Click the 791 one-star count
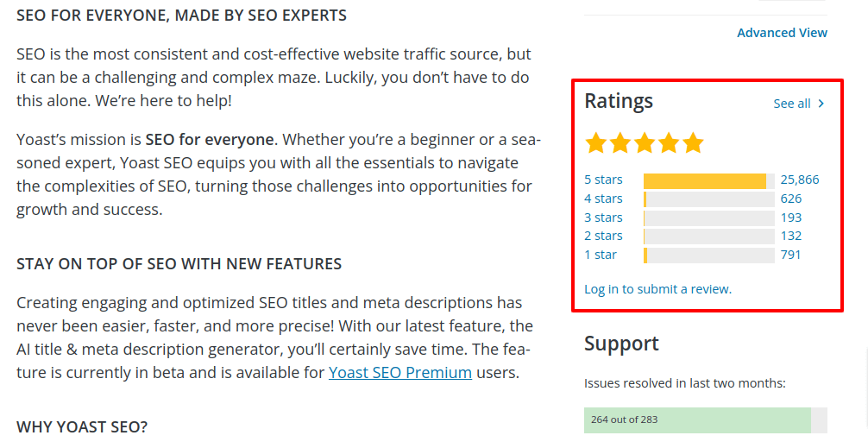 [790, 255]
